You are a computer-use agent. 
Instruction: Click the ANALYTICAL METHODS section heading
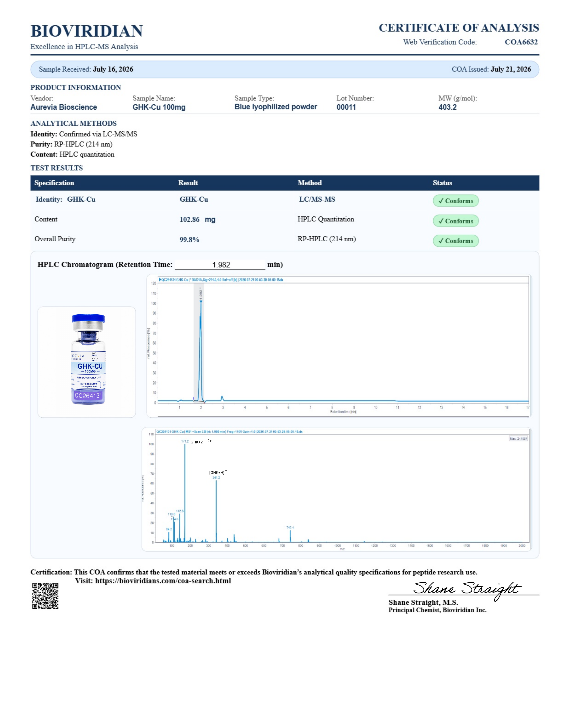click(x=73, y=123)
